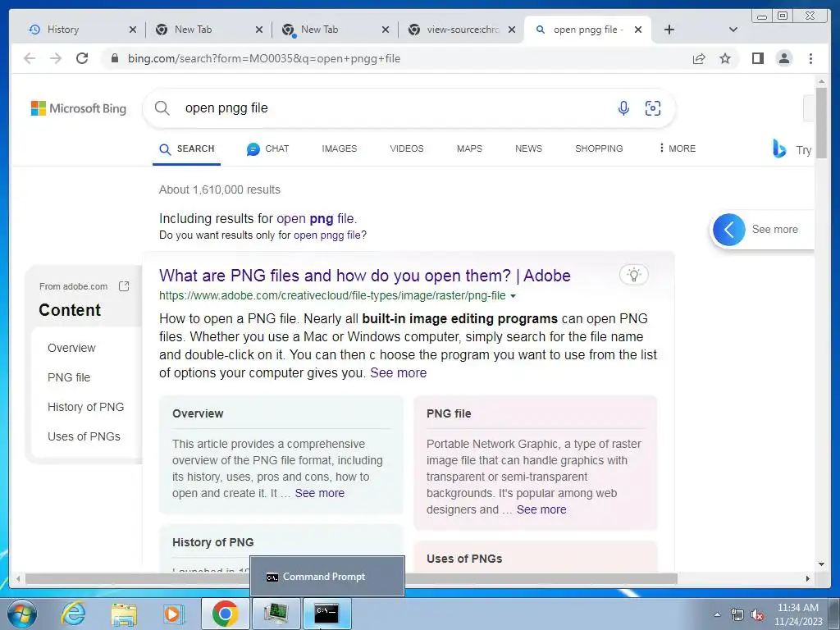Click the horizontal scrollbar left arrow
The image size is (840, 630).
point(18,578)
